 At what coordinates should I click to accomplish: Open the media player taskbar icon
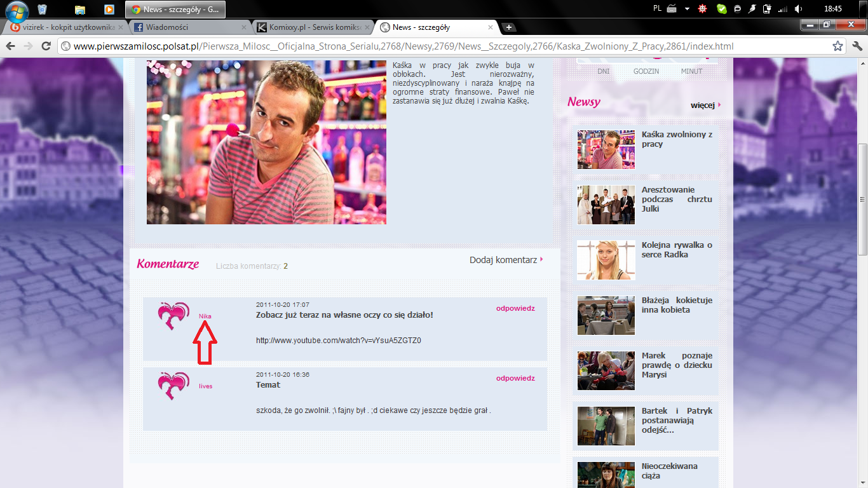pyautogui.click(x=109, y=10)
